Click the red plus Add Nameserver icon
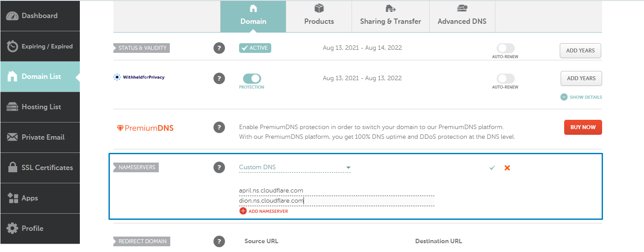644x252 pixels. click(243, 211)
